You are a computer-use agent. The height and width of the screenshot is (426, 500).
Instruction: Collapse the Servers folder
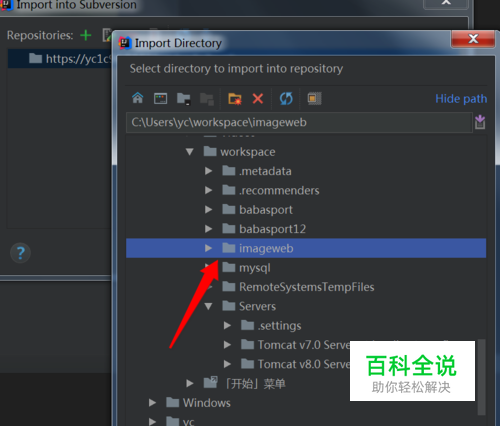tap(208, 306)
